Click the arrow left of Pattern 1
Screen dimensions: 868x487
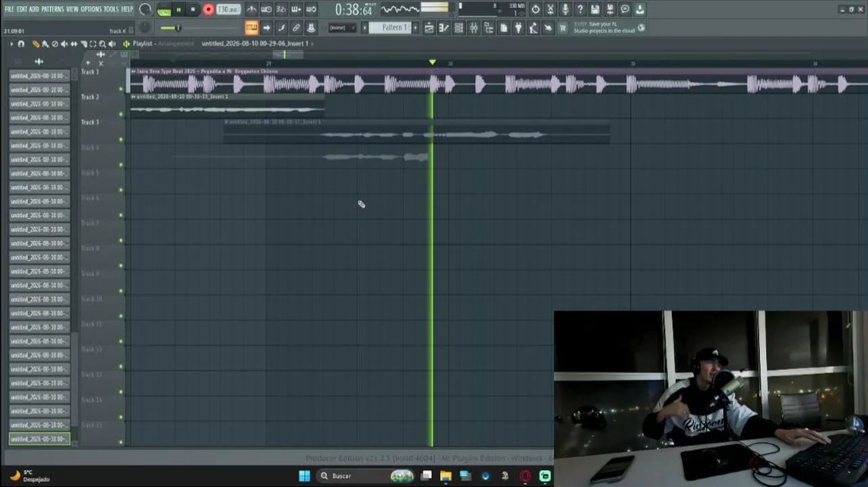[x=365, y=28]
